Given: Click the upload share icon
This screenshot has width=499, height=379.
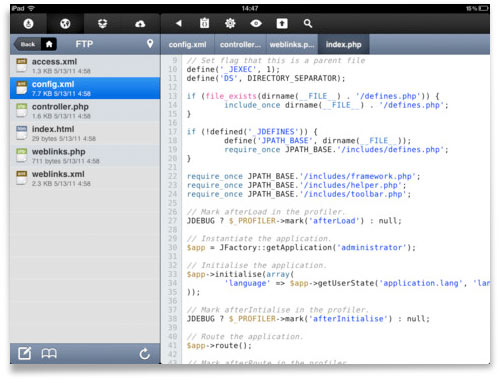Looking at the screenshot, I should (x=282, y=23).
